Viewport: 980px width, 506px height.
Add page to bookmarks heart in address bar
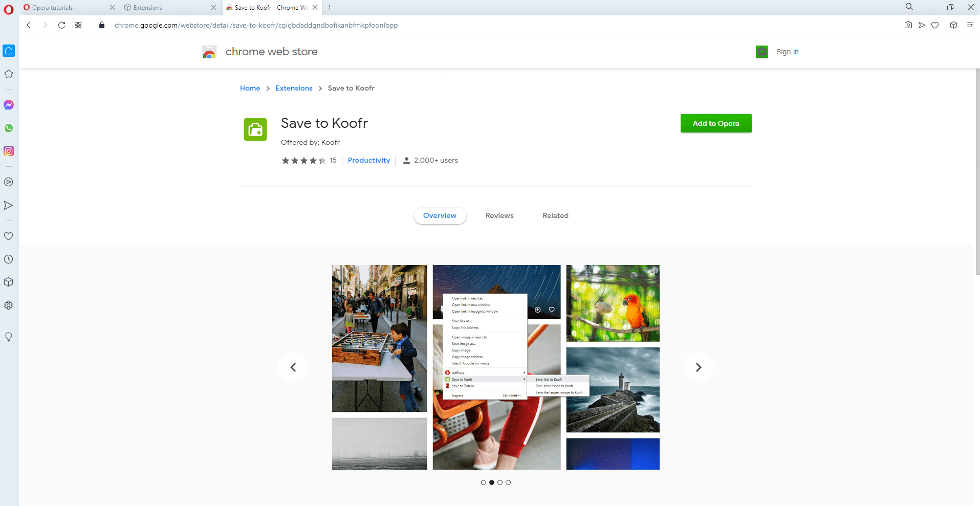[x=935, y=25]
